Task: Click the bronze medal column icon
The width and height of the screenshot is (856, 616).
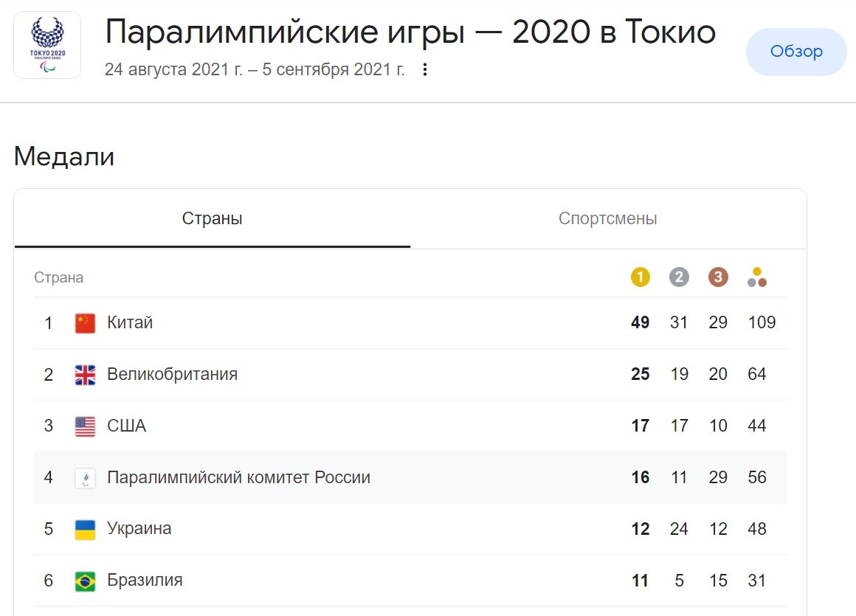Action: [x=717, y=277]
